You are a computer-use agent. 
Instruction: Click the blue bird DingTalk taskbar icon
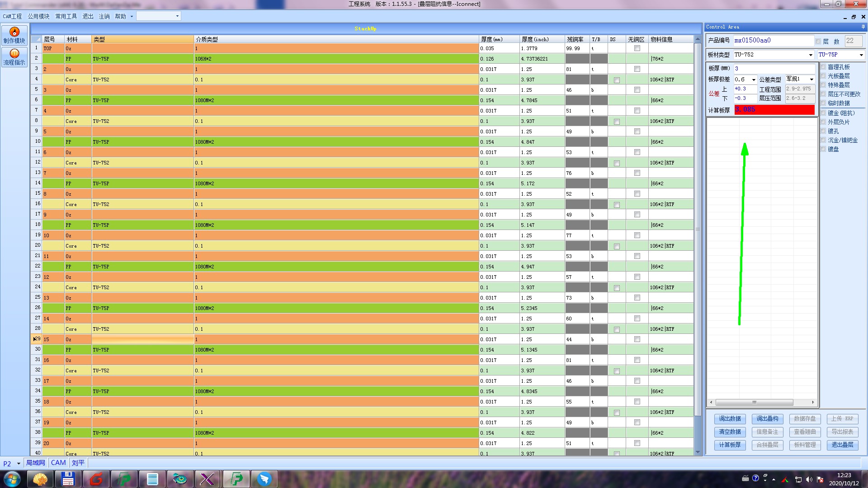[x=264, y=479]
